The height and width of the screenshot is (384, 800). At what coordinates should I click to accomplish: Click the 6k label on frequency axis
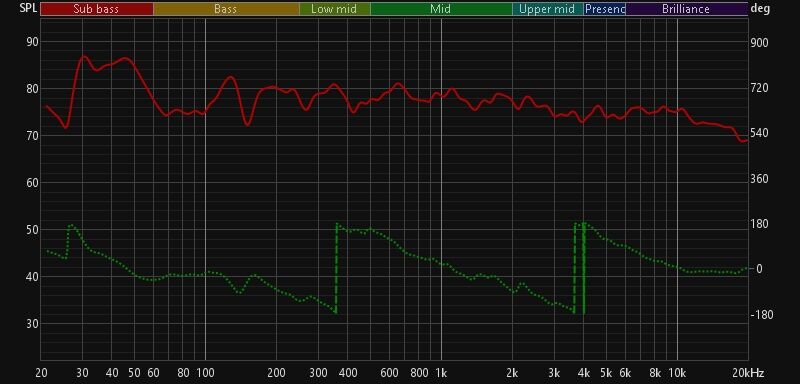625,372
